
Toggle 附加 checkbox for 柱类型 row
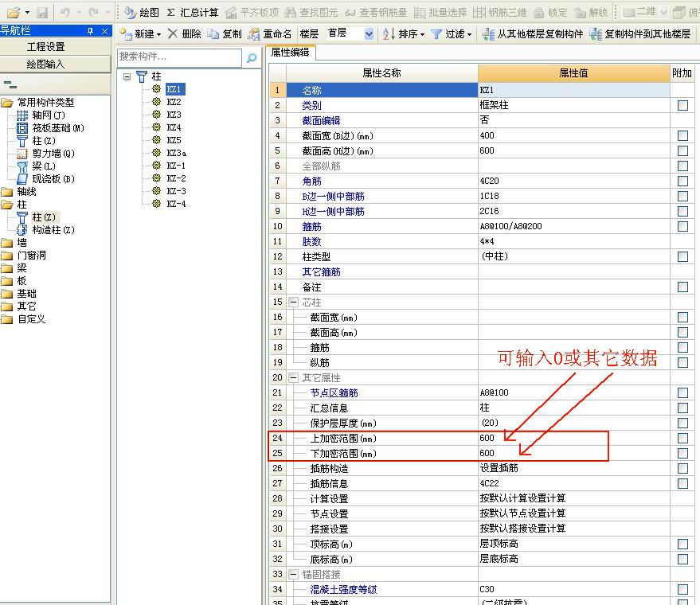coord(682,256)
